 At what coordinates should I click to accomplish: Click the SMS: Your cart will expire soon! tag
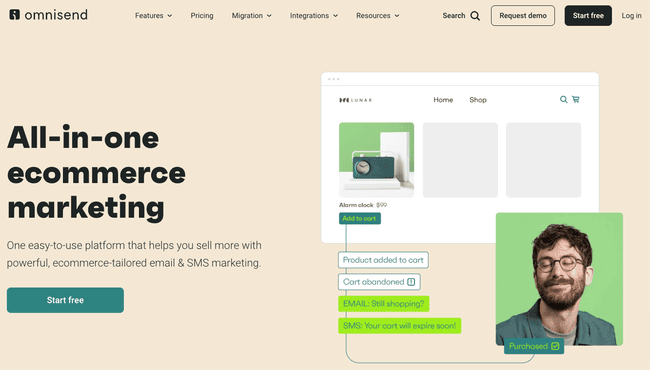[x=399, y=326]
